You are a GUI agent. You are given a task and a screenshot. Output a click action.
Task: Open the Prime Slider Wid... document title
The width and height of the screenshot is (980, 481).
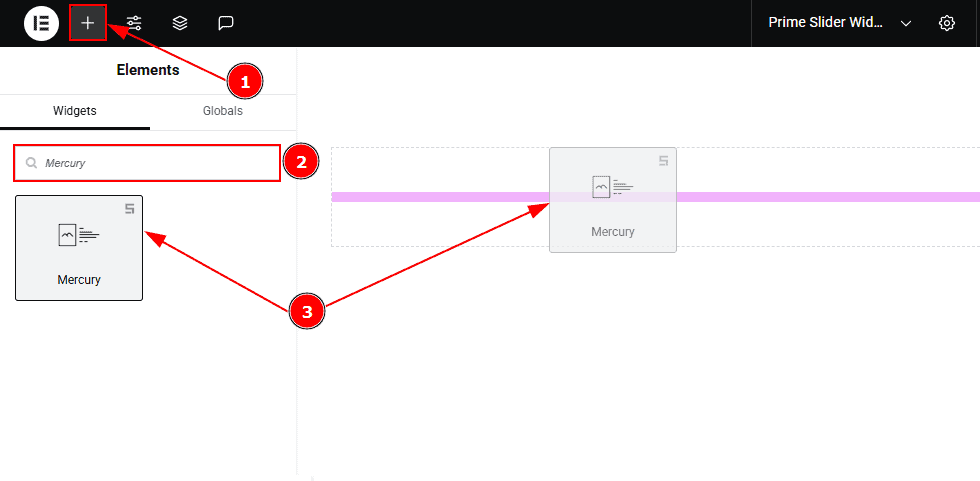[x=825, y=22]
